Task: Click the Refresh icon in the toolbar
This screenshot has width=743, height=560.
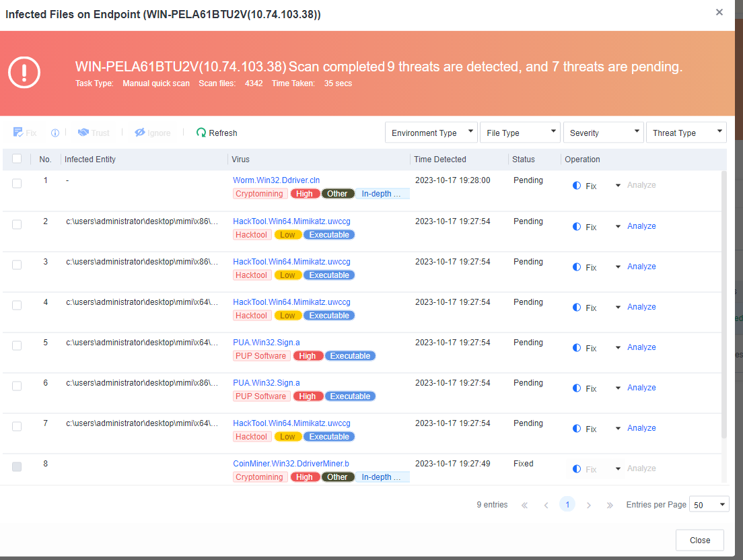Action: point(201,133)
